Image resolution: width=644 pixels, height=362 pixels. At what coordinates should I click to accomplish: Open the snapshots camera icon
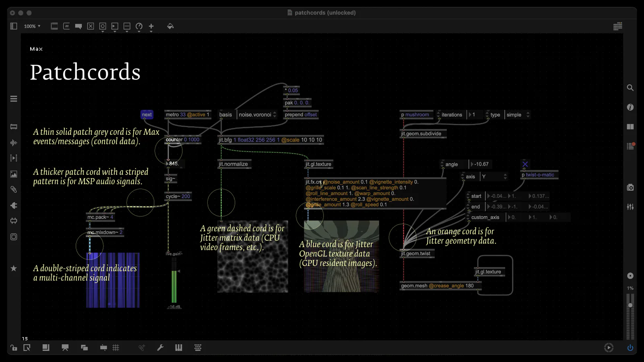(x=630, y=187)
